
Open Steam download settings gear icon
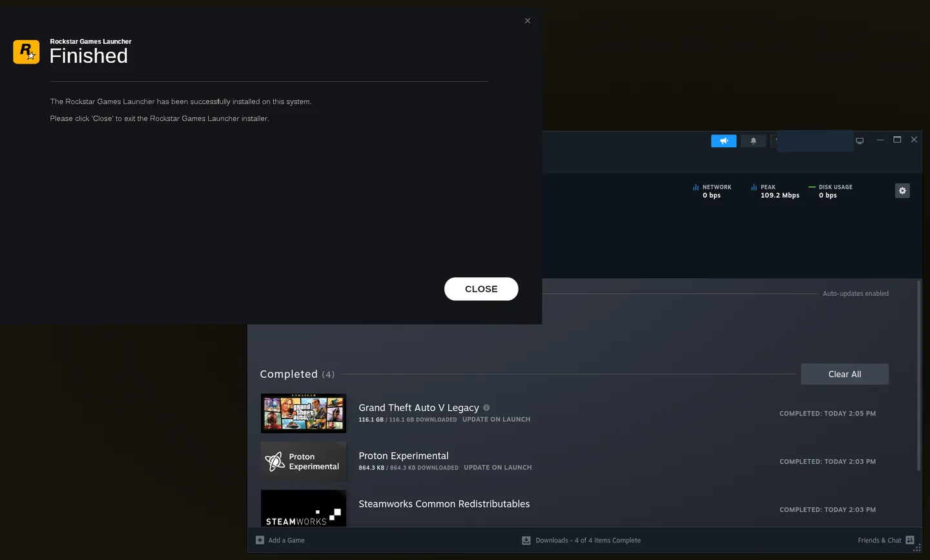coord(903,191)
